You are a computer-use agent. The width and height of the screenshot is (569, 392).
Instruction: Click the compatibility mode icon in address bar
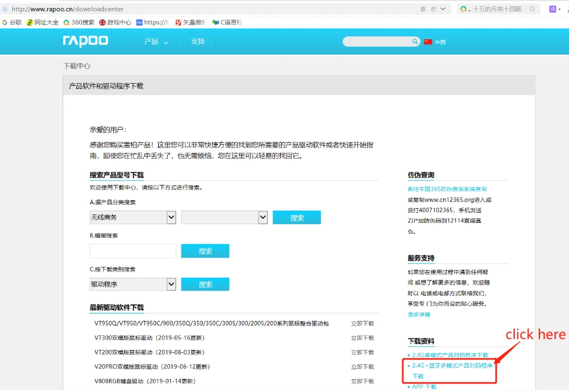click(x=433, y=9)
